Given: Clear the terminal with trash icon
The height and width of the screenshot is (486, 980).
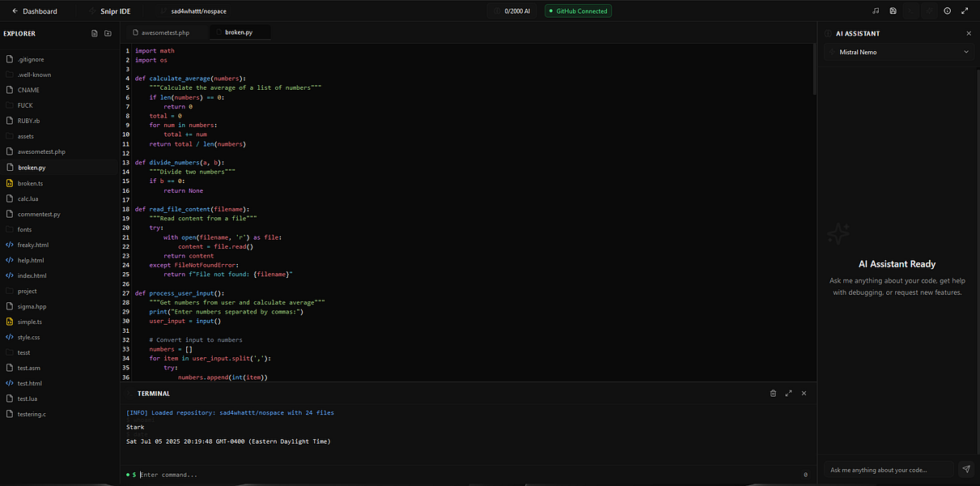Looking at the screenshot, I should 773,393.
